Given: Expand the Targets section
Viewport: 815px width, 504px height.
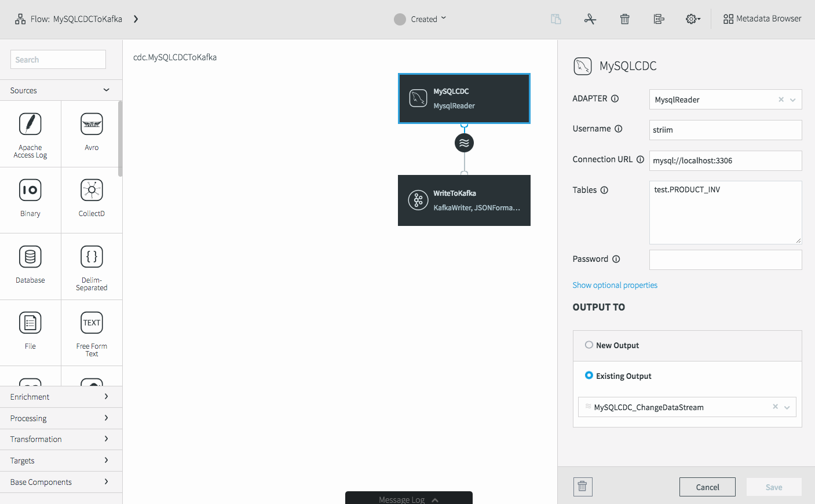Looking at the screenshot, I should [61, 461].
